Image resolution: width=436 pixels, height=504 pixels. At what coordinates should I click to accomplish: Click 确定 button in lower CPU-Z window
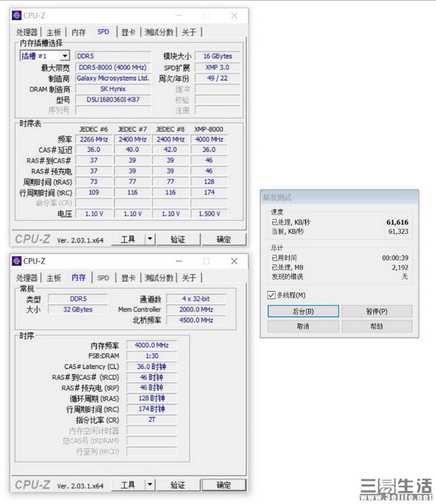click(224, 484)
